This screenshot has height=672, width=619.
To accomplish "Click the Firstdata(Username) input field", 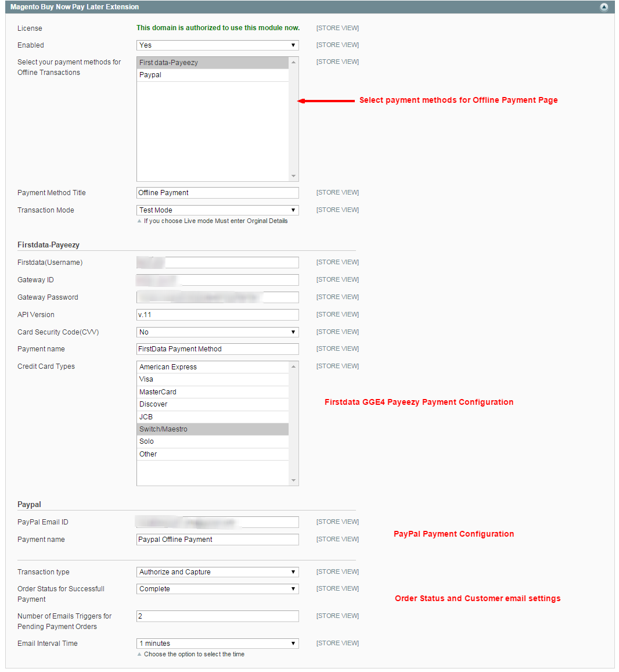I will 218,263.
